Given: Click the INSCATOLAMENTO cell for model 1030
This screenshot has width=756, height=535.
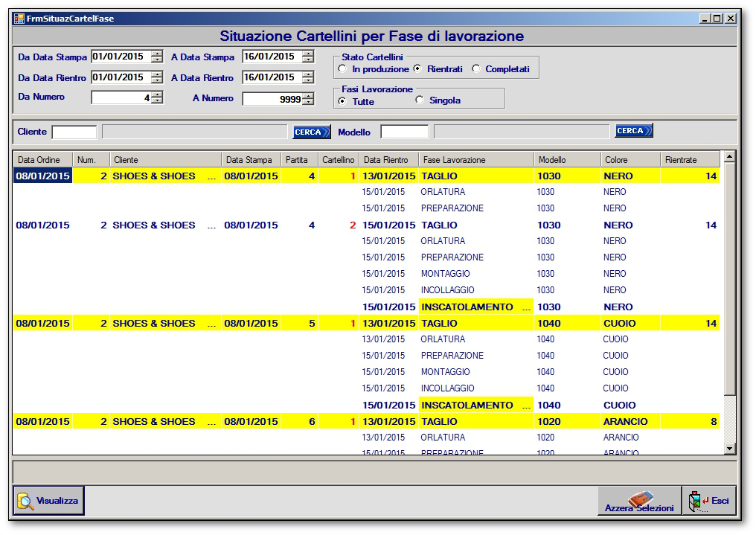Looking at the screenshot, I should (476, 307).
